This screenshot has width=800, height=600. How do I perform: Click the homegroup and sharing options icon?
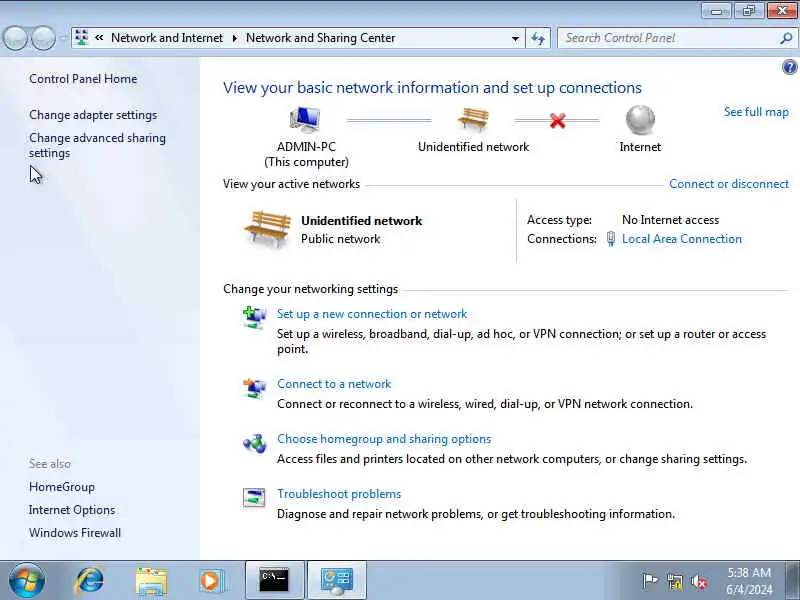[x=254, y=443]
